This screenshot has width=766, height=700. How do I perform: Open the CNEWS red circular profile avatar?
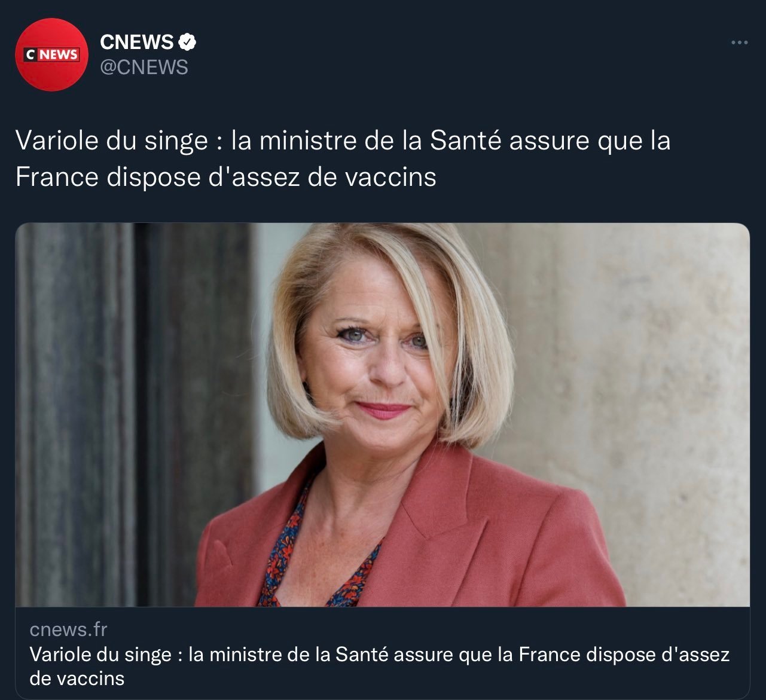tap(52, 54)
